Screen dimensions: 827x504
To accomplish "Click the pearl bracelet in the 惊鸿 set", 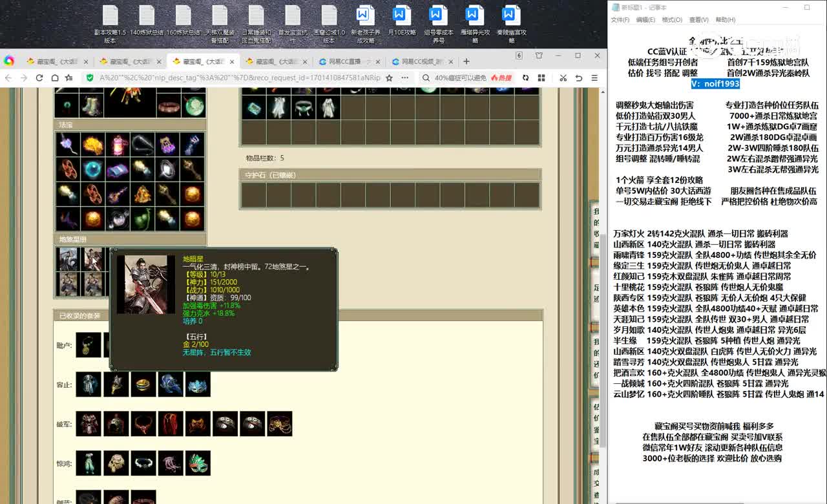I will [x=143, y=463].
